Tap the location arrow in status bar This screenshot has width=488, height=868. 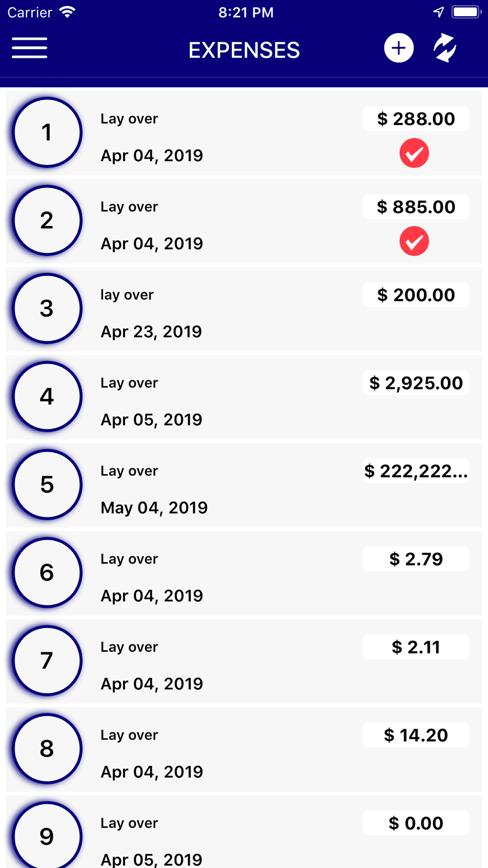pyautogui.click(x=438, y=12)
